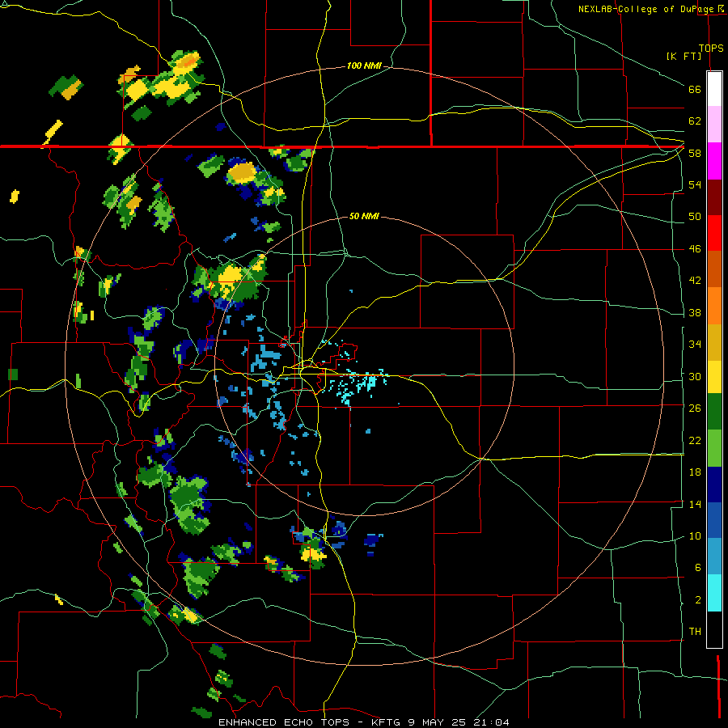Click the 66 legend value
This screenshot has height=728, width=728.
point(695,90)
